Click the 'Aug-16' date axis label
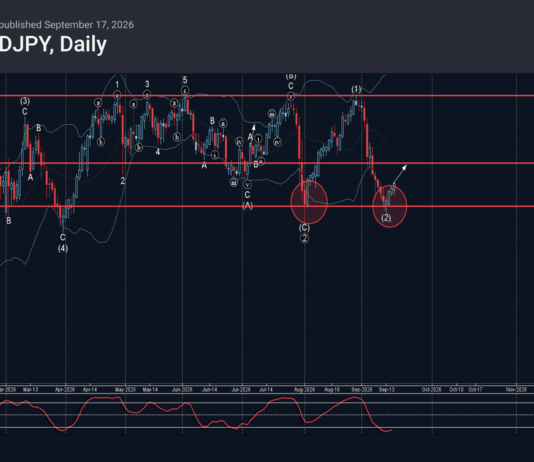 332,389
